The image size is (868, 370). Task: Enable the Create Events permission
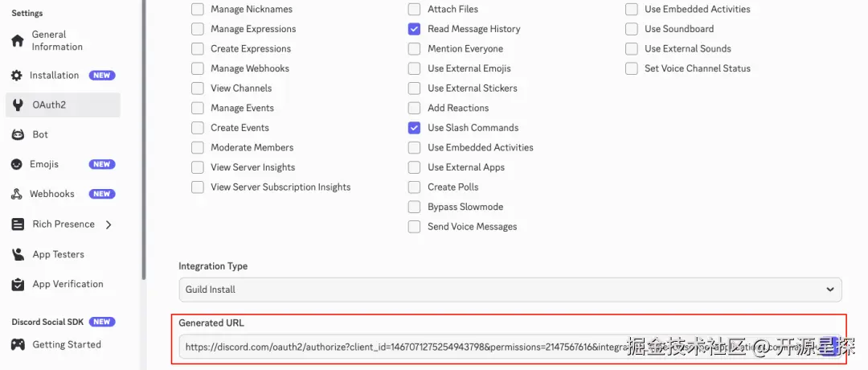(198, 128)
